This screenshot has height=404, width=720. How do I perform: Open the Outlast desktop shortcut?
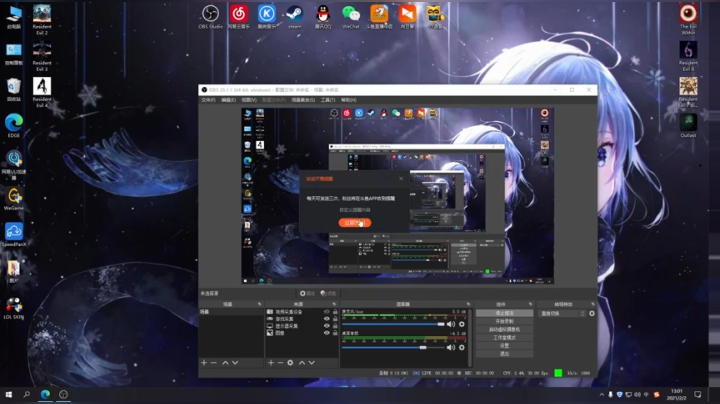pyautogui.click(x=688, y=125)
